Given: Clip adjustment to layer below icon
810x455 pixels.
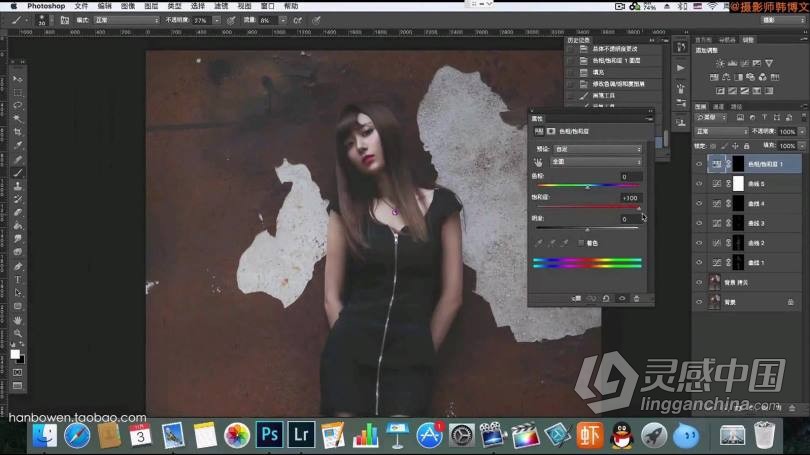Looking at the screenshot, I should 577,299.
